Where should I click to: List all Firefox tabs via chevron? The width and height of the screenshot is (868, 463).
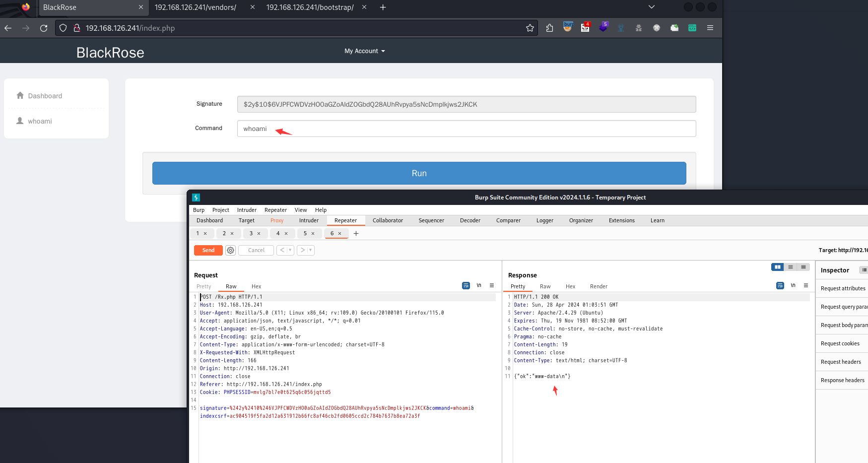(652, 7)
